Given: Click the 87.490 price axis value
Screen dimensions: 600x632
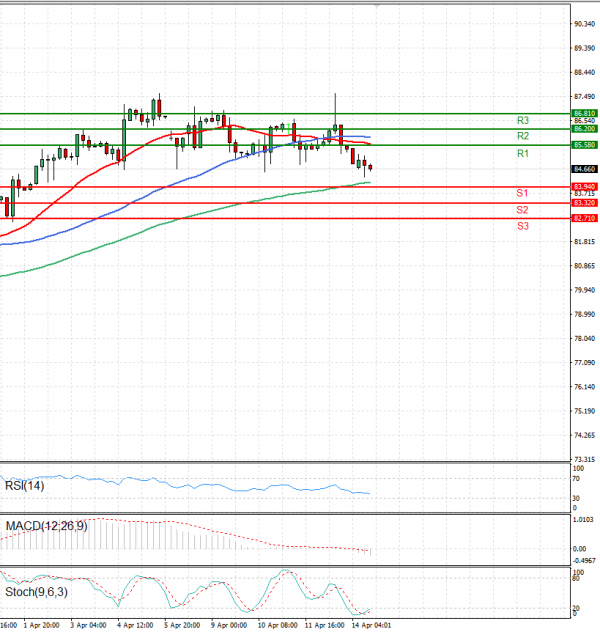Looking at the screenshot, I should click(x=584, y=97).
